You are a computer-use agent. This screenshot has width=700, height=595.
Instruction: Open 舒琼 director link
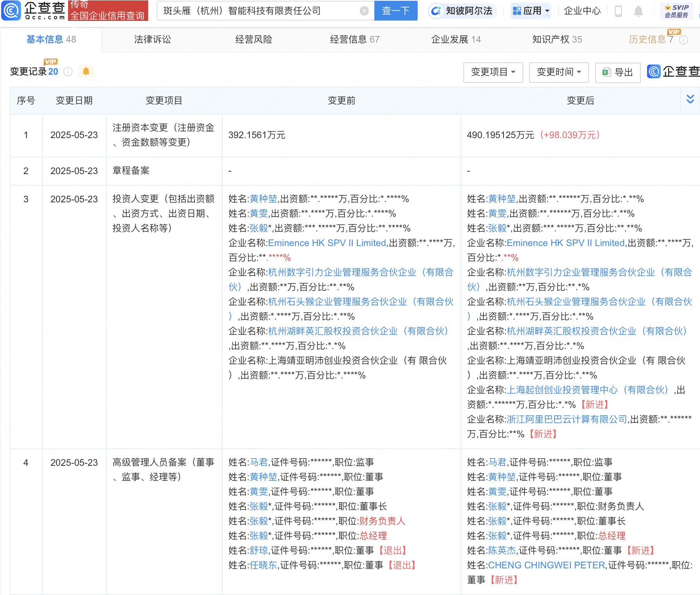click(259, 551)
